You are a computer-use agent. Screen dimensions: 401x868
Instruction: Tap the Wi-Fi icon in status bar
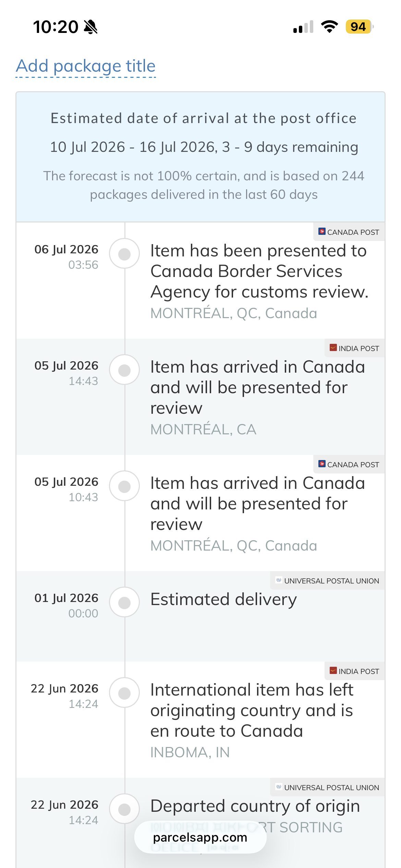tap(329, 26)
